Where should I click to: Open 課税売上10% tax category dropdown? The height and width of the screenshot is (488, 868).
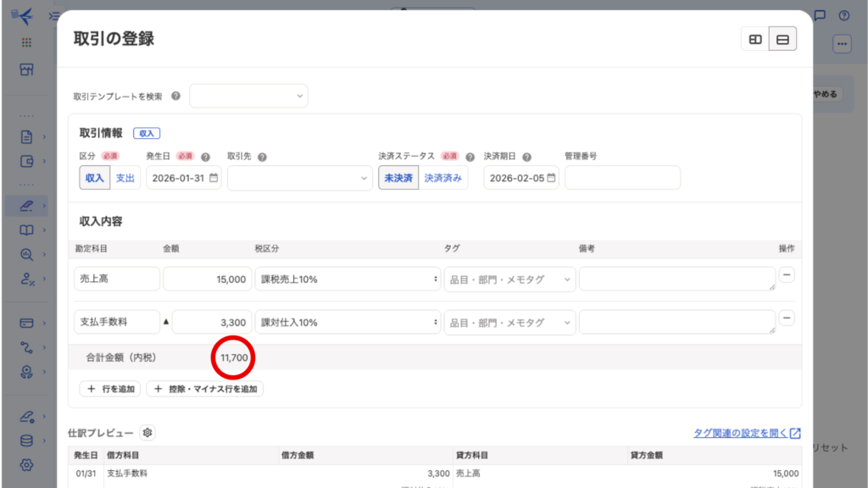tap(348, 279)
